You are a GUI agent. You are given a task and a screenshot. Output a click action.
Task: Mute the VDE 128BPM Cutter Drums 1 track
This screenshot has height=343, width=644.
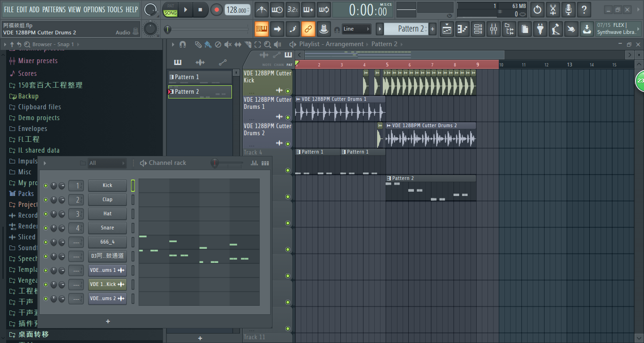[288, 117]
